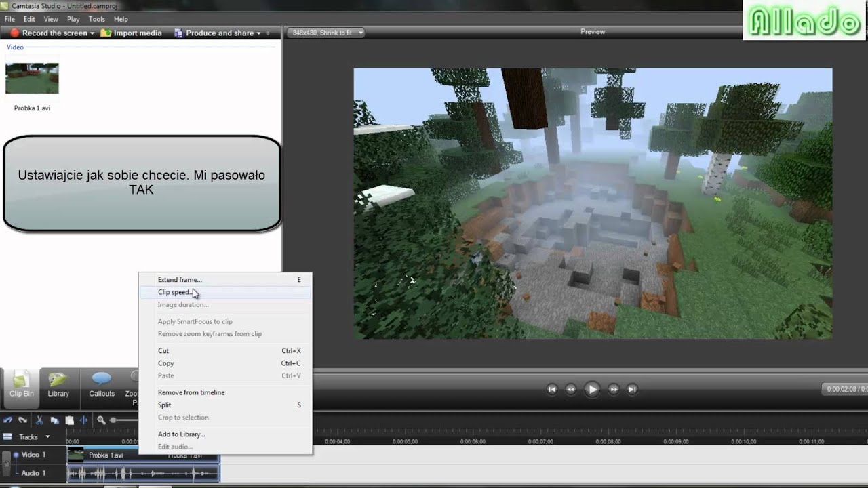Choose Clip speed... from context menu
Screen dimensions: 868x488
(225, 292)
